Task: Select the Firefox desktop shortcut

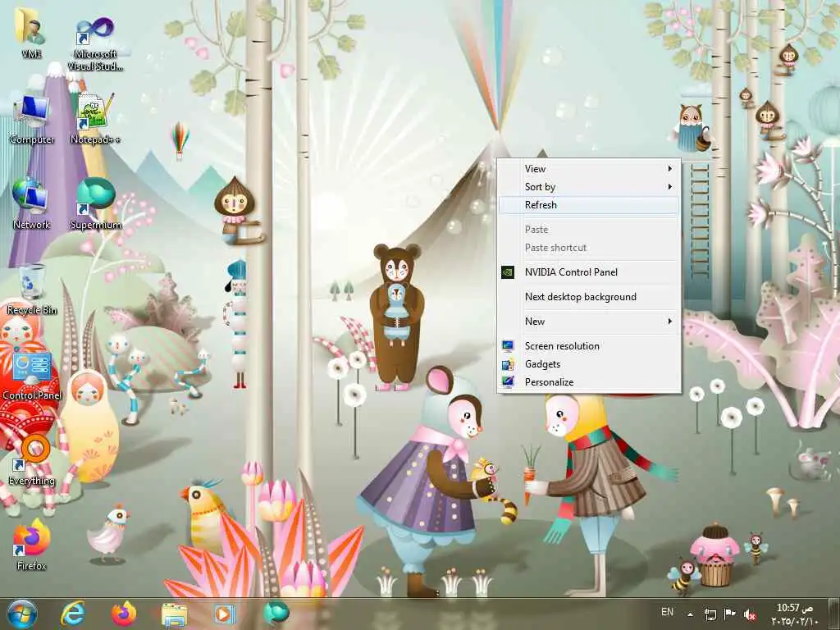Action: pyautogui.click(x=32, y=546)
